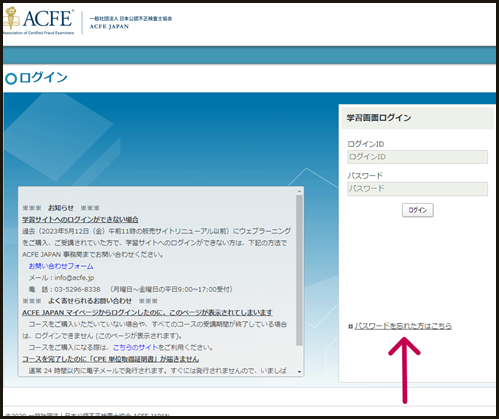The height and width of the screenshot is (419, 499).
Task: Click the notice panel scroll-up arrow
Action: [x=299, y=191]
